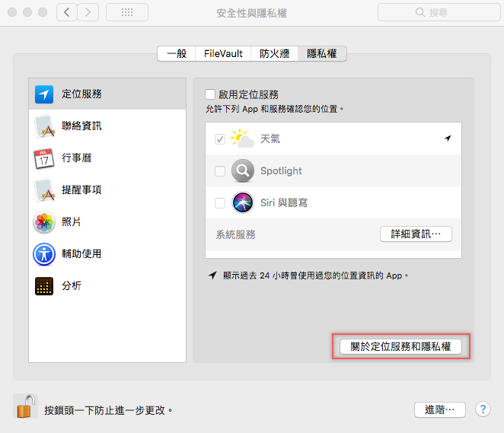Click the 天氣 app name
504x433 pixels.
point(270,138)
